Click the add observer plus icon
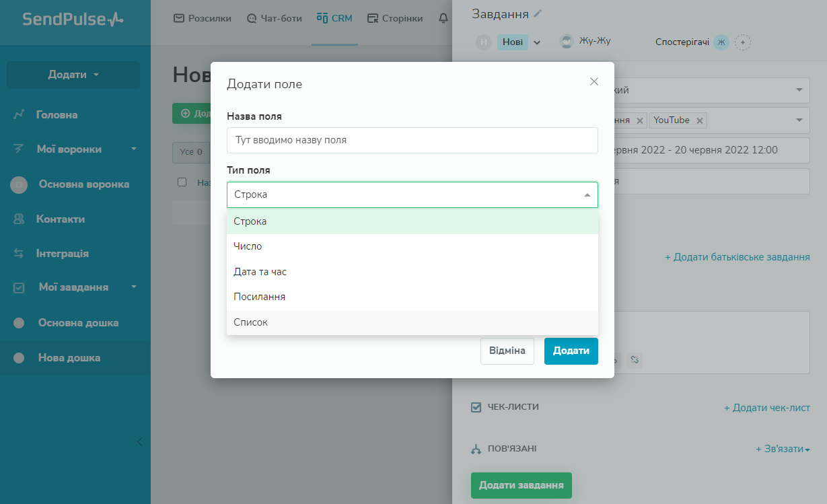This screenshot has height=504, width=827. [743, 42]
